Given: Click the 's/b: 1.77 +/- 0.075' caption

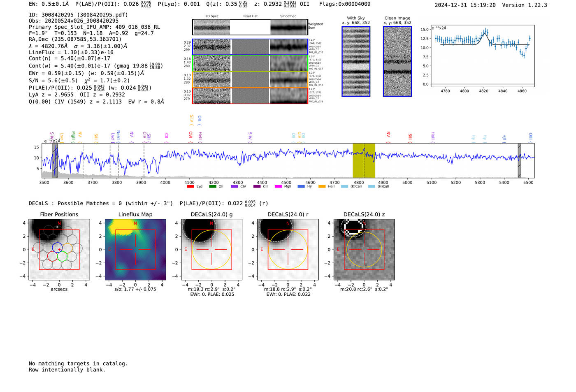Looking at the screenshot, I should pyautogui.click(x=135, y=289).
